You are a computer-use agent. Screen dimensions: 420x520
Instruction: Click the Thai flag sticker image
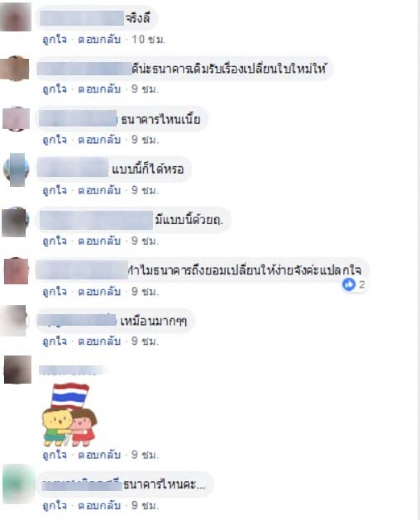click(70, 414)
